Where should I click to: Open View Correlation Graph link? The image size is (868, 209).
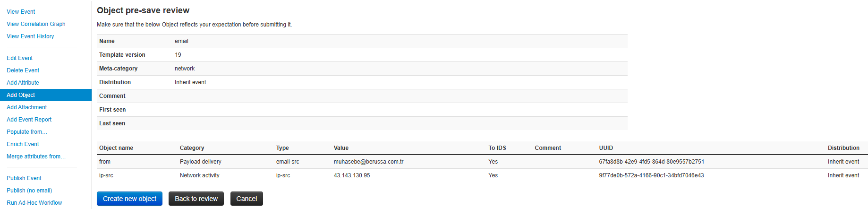[x=36, y=24]
